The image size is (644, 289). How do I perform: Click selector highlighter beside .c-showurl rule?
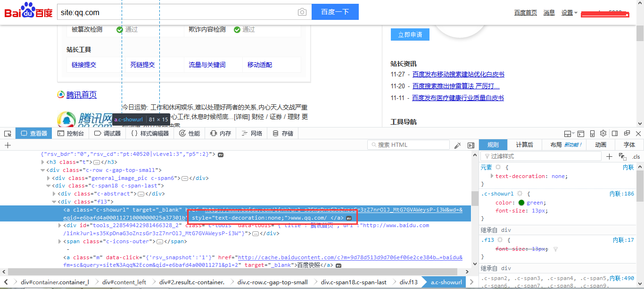520,194
